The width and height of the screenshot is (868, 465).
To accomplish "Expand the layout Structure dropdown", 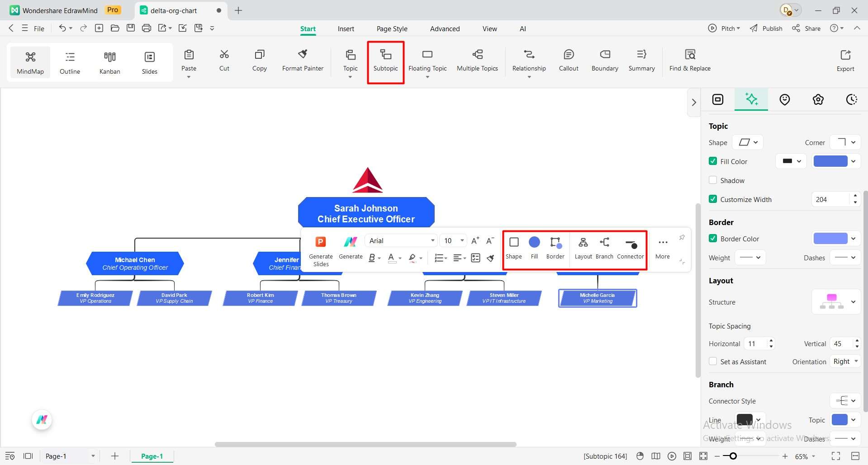I will (x=836, y=302).
